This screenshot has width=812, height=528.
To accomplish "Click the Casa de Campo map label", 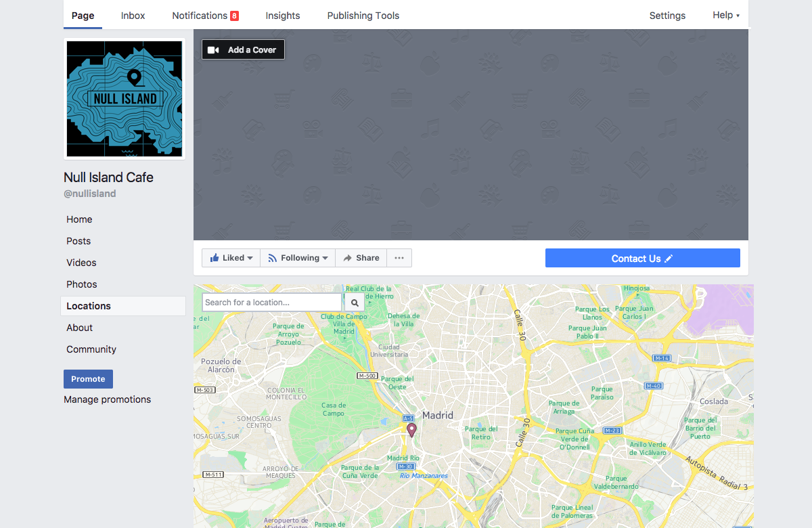I will (334, 410).
